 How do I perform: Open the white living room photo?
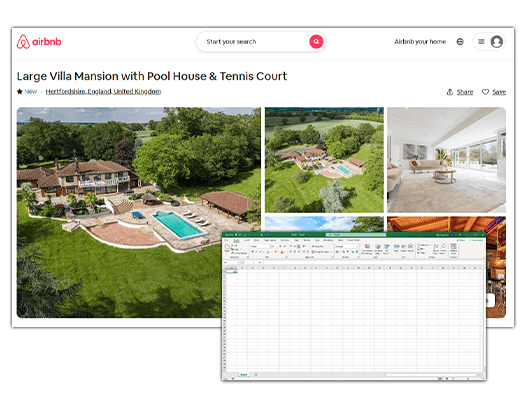tap(447, 160)
